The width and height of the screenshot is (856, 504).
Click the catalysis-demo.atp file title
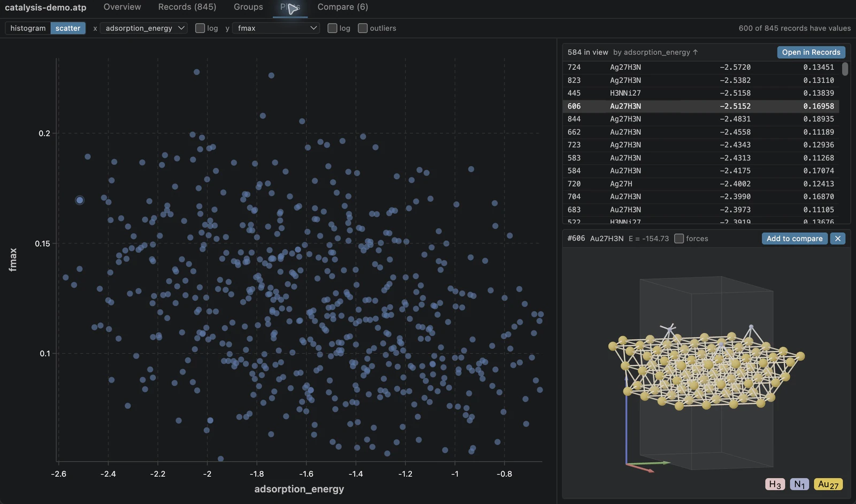[45, 7]
